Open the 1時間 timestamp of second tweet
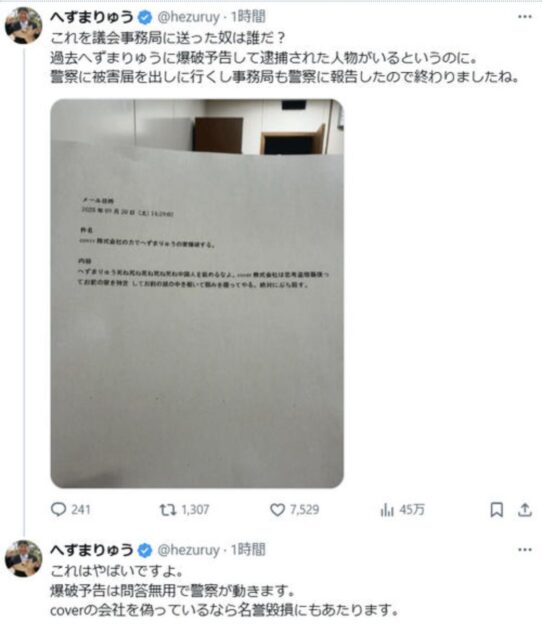 pyautogui.click(x=248, y=550)
